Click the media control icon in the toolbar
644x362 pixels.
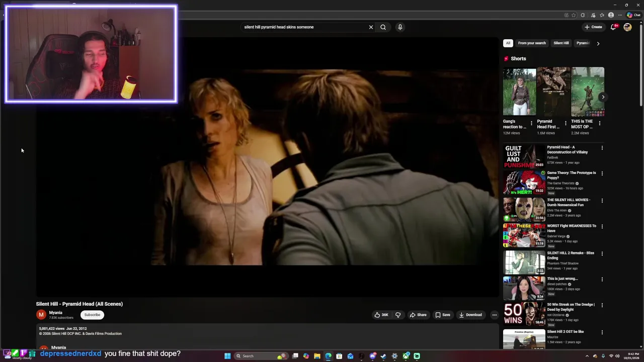pos(593,15)
